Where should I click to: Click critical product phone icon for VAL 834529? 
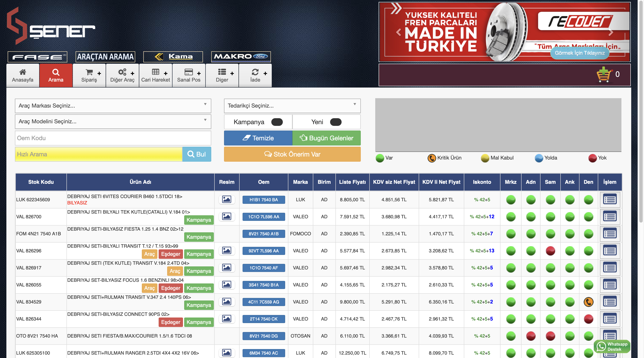point(588,302)
